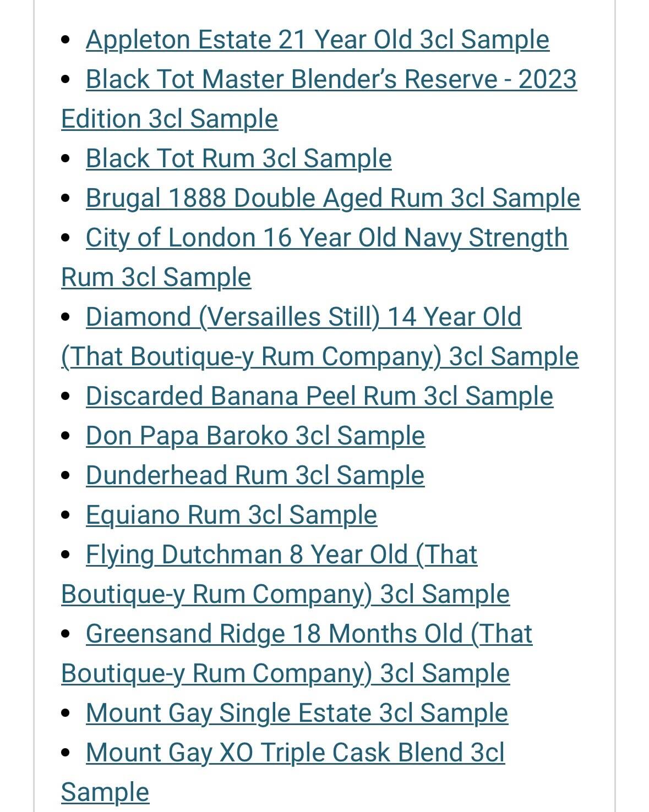Screen dimensions: 649x812
Task: Click the final 'Sample' word of Mount Gay XO link
Action: (105, 792)
